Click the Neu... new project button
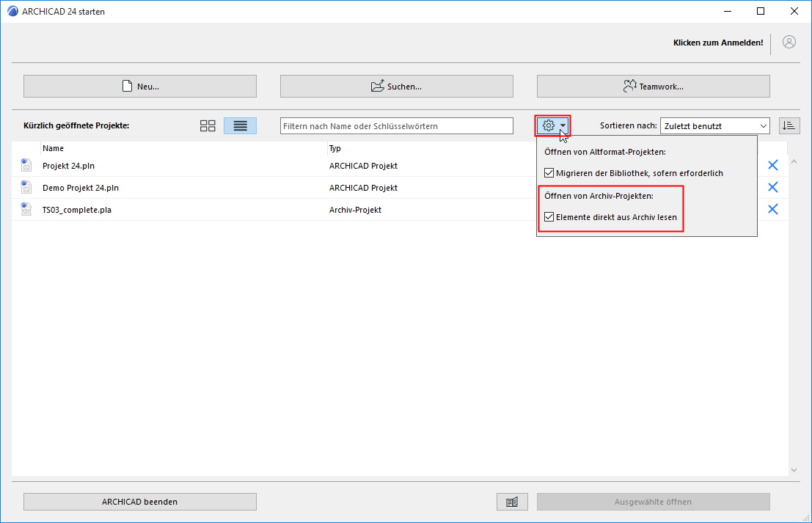The image size is (812, 523). point(140,87)
